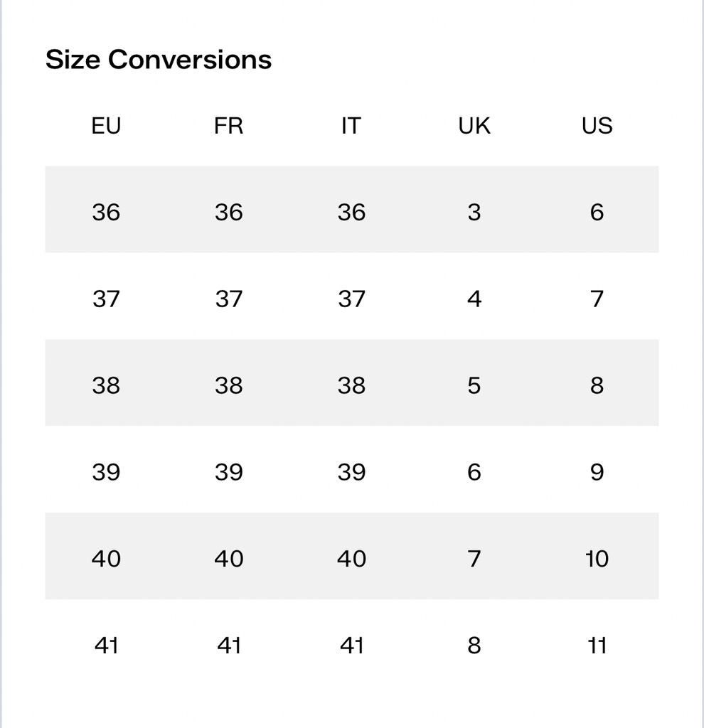Screen dimensions: 704x728
Task: Click the UK column header
Action: pyautogui.click(x=474, y=126)
